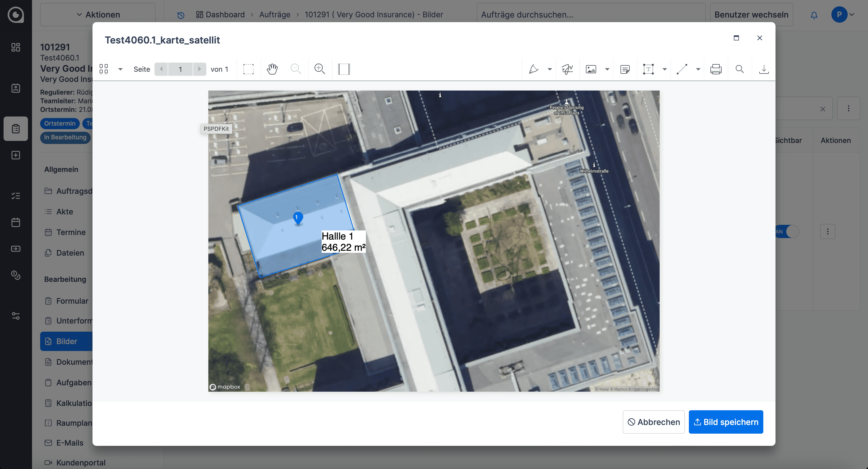
Task: Download the document via export icon
Action: [764, 69]
